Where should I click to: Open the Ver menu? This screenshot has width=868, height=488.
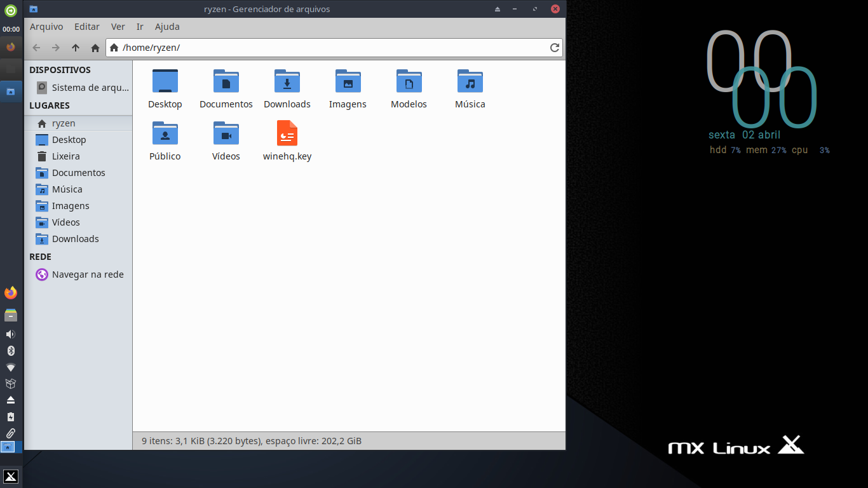pyautogui.click(x=118, y=27)
